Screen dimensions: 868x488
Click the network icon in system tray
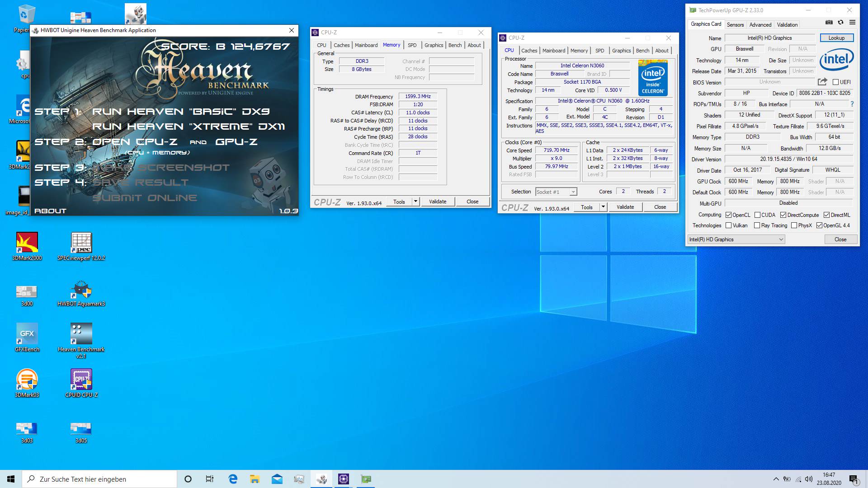pyautogui.click(x=798, y=479)
